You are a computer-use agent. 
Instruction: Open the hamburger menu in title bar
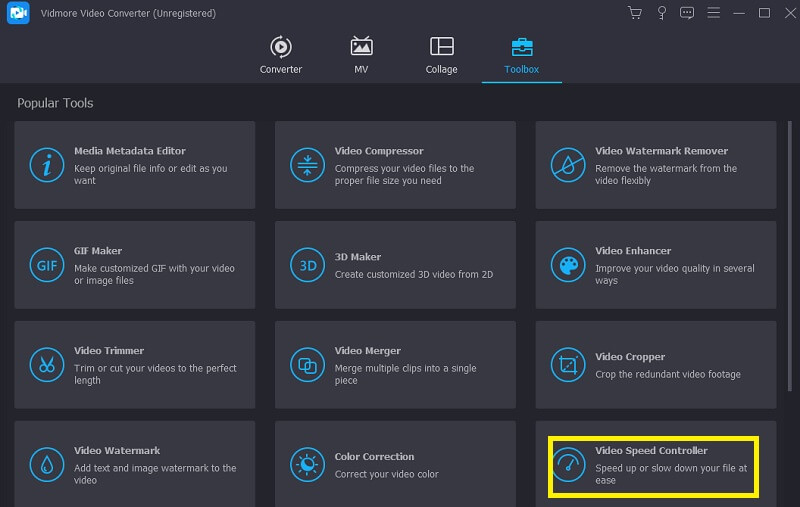click(x=713, y=13)
